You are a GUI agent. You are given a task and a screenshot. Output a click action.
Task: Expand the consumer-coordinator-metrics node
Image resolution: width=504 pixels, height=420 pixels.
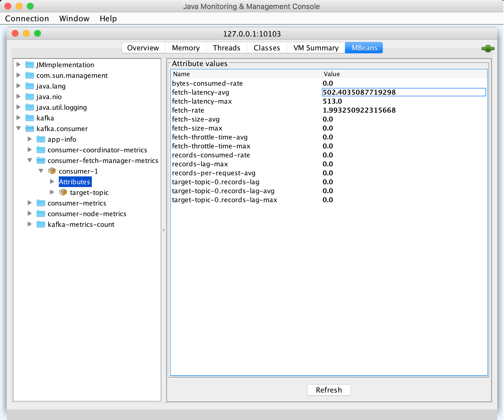tap(30, 150)
